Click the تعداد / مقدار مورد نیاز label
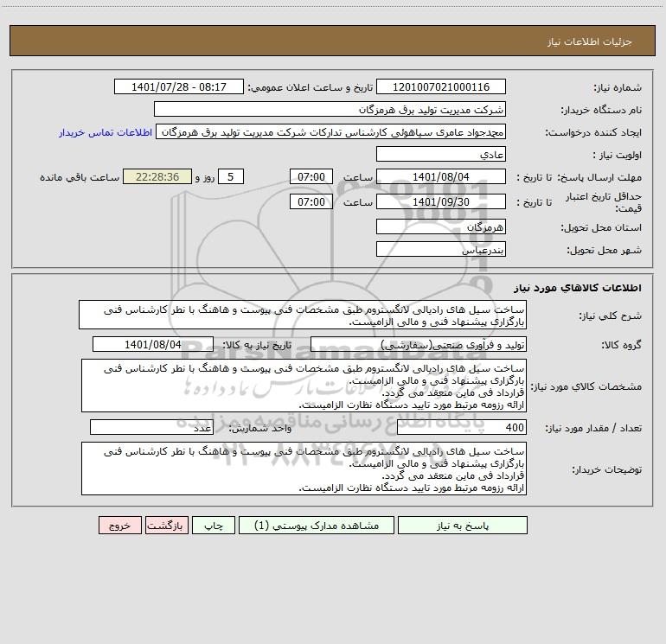666x644 pixels. [x=593, y=428]
